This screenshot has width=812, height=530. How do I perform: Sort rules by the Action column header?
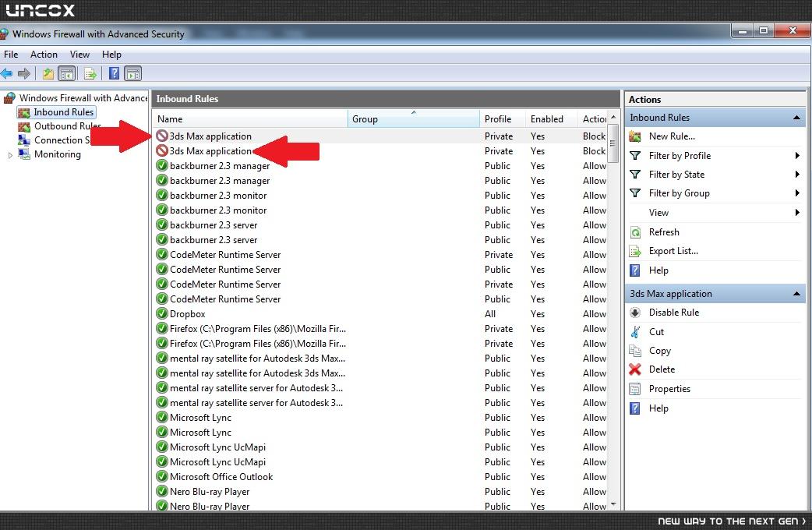click(x=593, y=118)
